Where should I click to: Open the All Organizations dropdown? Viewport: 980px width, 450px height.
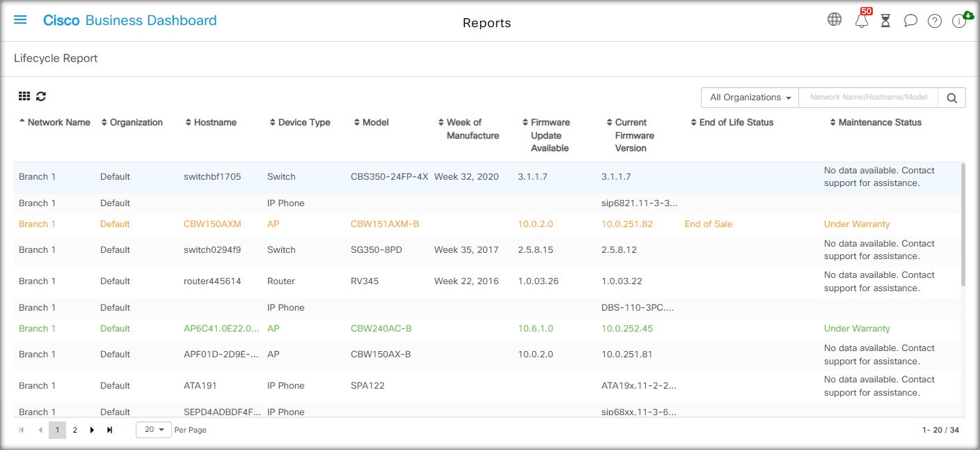[x=750, y=98]
